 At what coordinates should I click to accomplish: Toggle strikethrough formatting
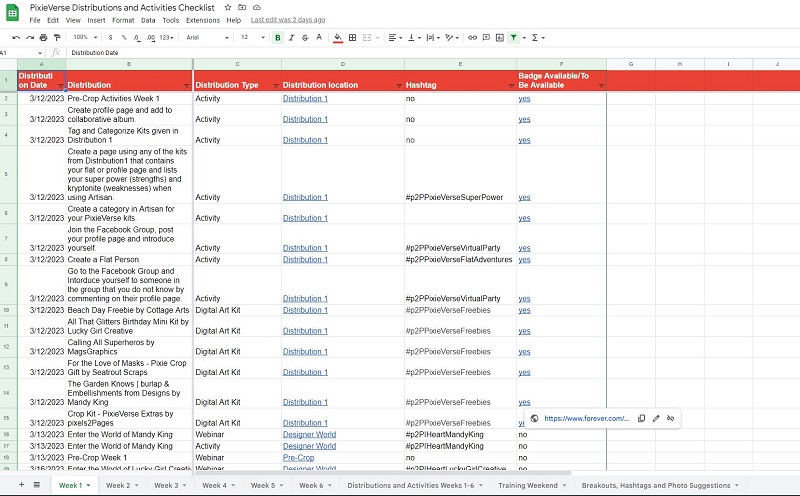pos(305,38)
